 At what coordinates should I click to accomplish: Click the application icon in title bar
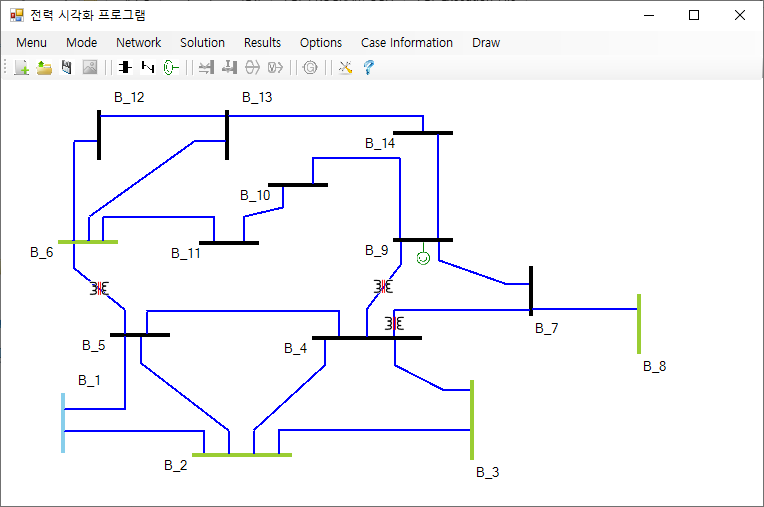pos(17,15)
